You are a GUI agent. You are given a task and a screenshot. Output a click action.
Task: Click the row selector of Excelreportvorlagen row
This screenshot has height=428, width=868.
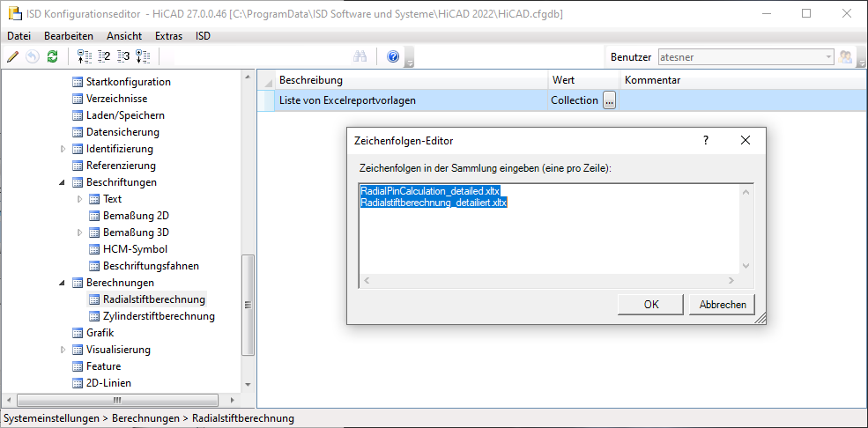266,100
